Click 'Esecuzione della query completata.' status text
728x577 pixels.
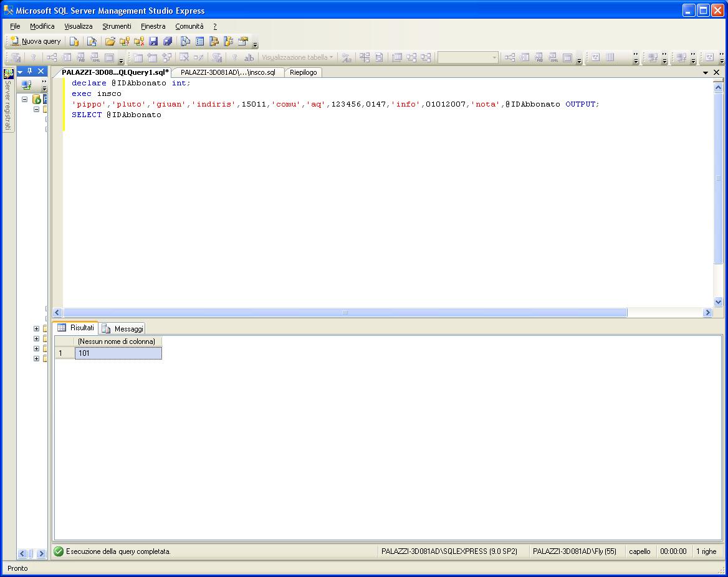click(118, 551)
